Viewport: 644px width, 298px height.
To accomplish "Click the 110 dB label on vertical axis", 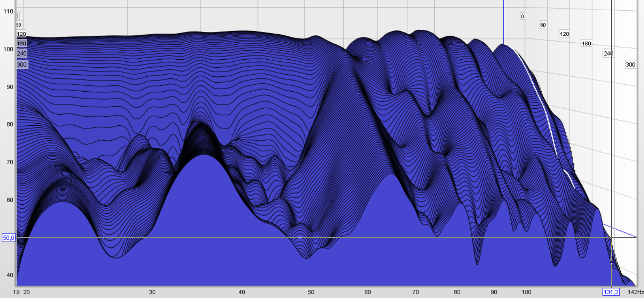I will 8,11.
